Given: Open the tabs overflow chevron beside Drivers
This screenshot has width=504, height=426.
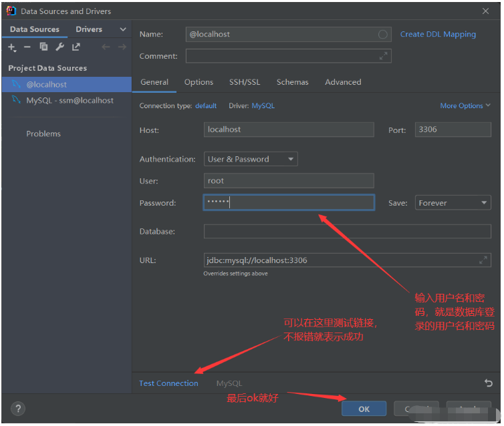Looking at the screenshot, I should 122,29.
